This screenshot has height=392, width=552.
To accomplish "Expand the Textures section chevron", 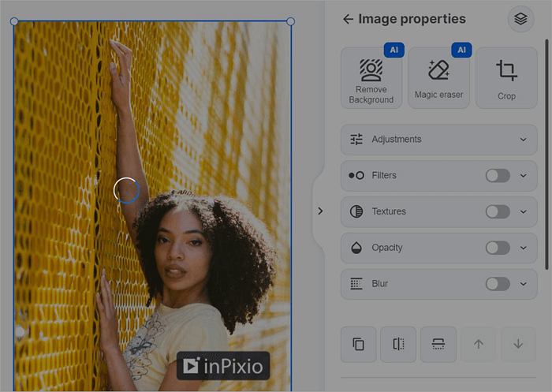I will 524,211.
